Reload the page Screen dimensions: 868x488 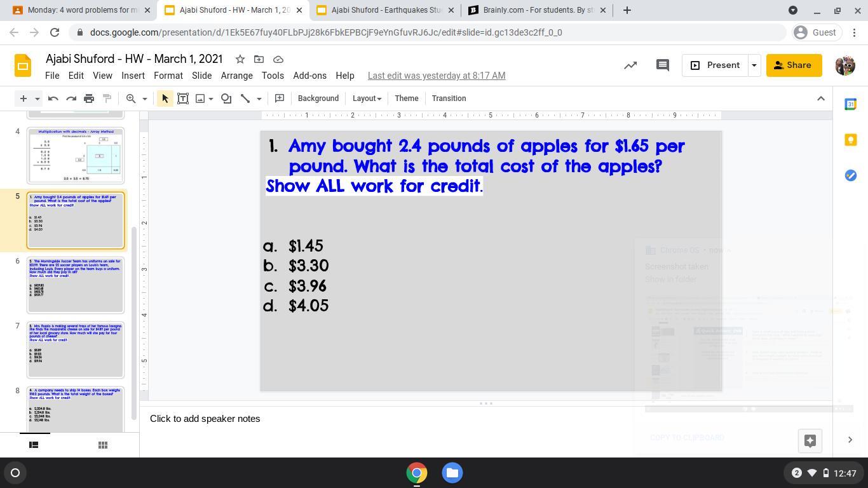[55, 32]
